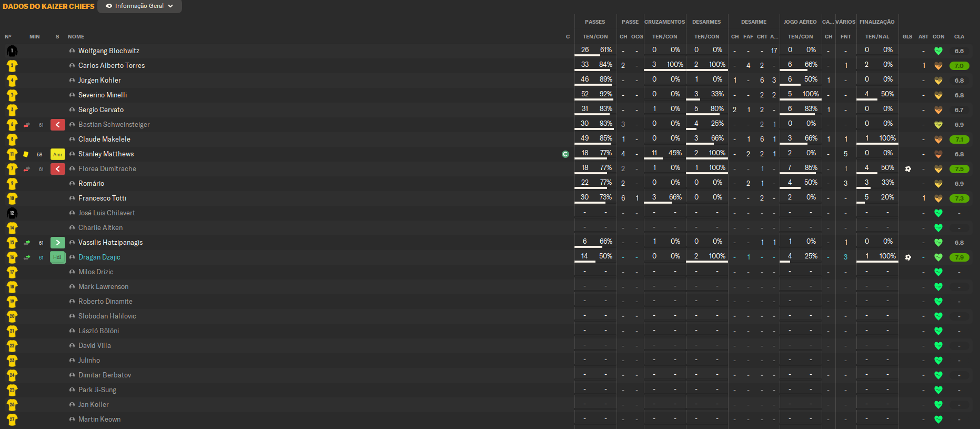The height and width of the screenshot is (429, 980).
Task: Click the DADOS DO KAIZER CHIEFS title
Action: pos(48,6)
